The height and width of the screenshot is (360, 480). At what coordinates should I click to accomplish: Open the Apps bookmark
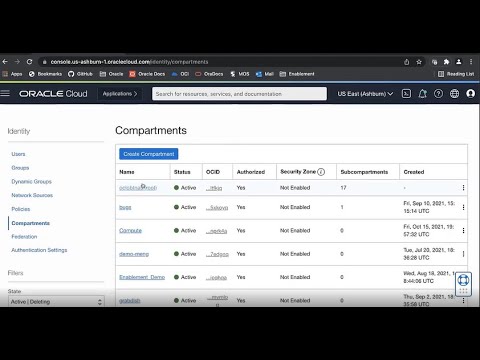pos(12,74)
